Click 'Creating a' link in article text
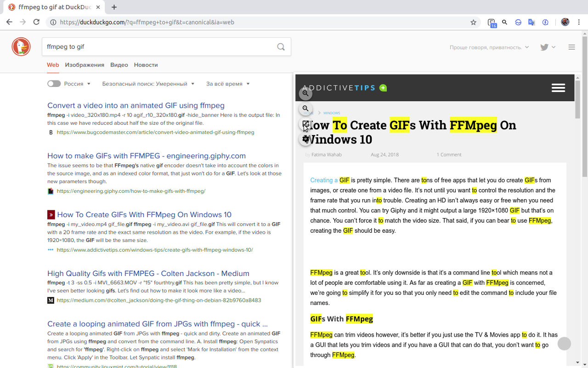 [x=324, y=180]
